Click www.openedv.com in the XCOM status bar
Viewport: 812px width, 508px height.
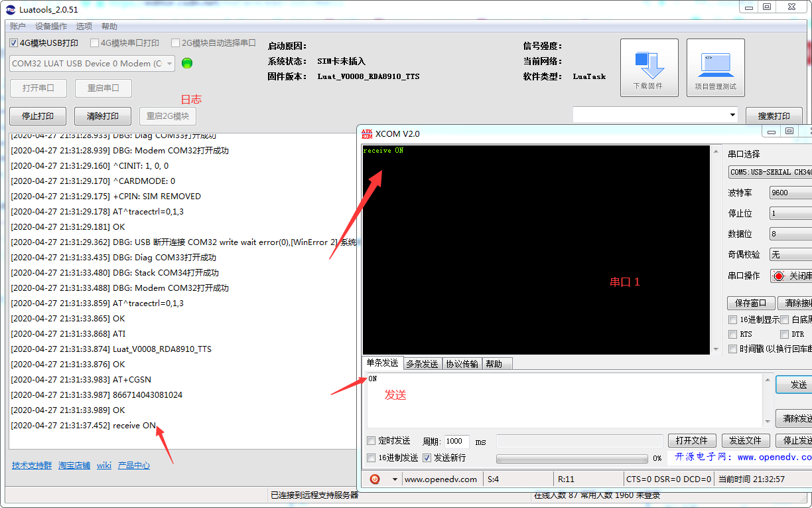[x=440, y=479]
